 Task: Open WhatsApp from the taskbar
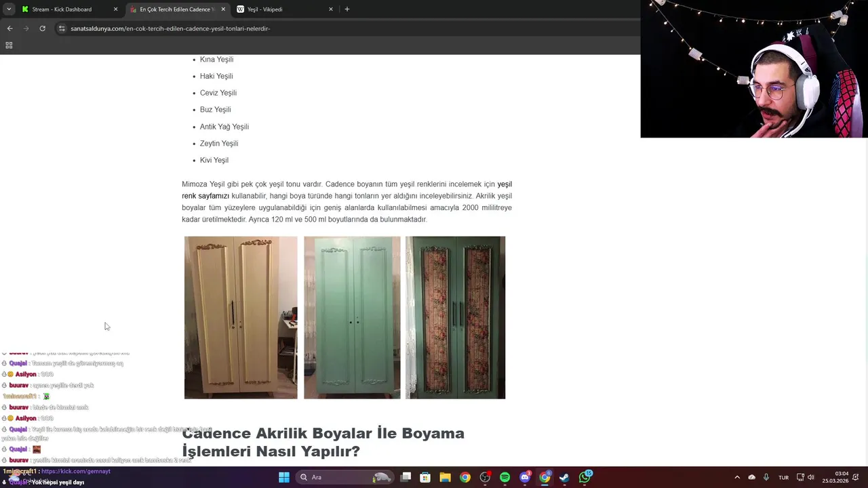[x=585, y=477]
